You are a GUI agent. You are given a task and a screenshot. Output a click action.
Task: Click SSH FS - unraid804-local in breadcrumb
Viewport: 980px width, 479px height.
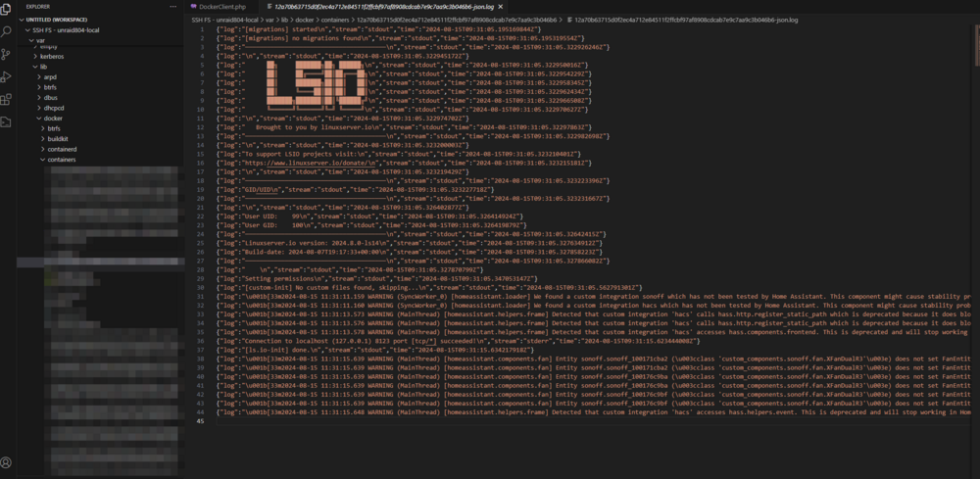[224, 20]
